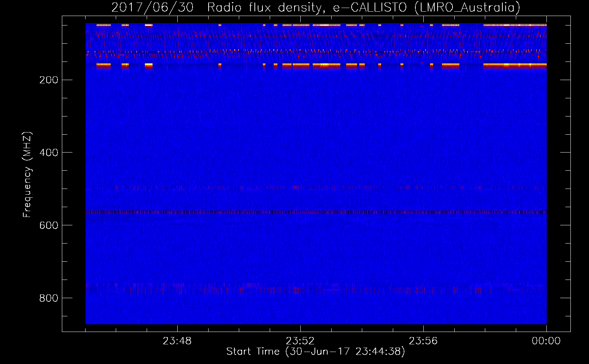Screen dimensions: 589x364
Task: Click the 600 frequency tick label
Action: click(49, 225)
